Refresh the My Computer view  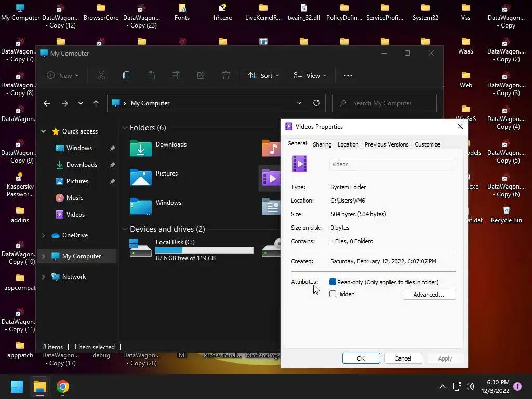[316, 103]
